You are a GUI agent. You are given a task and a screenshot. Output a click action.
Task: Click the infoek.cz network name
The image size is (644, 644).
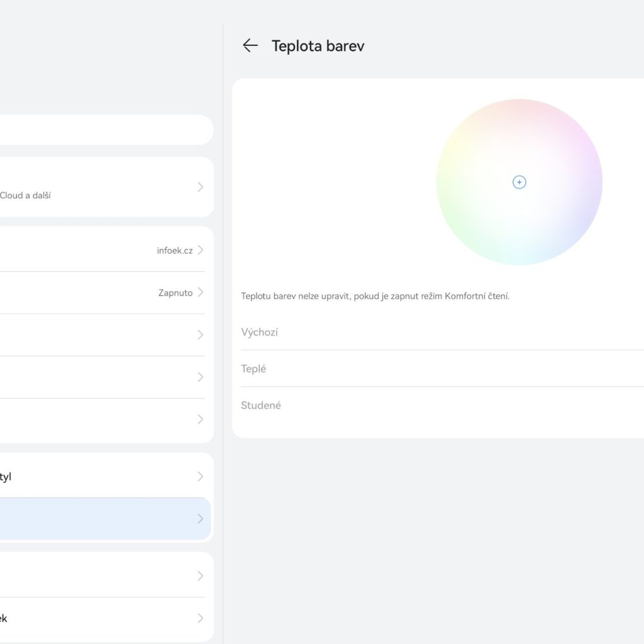(x=174, y=250)
